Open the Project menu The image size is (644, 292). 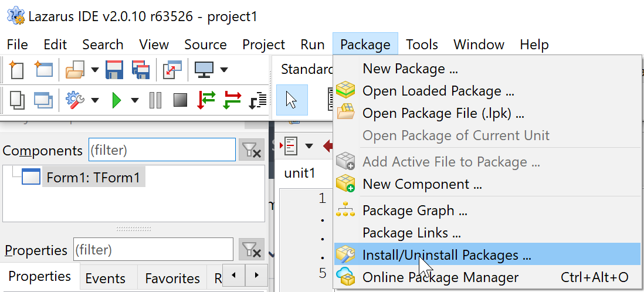pyautogui.click(x=263, y=45)
